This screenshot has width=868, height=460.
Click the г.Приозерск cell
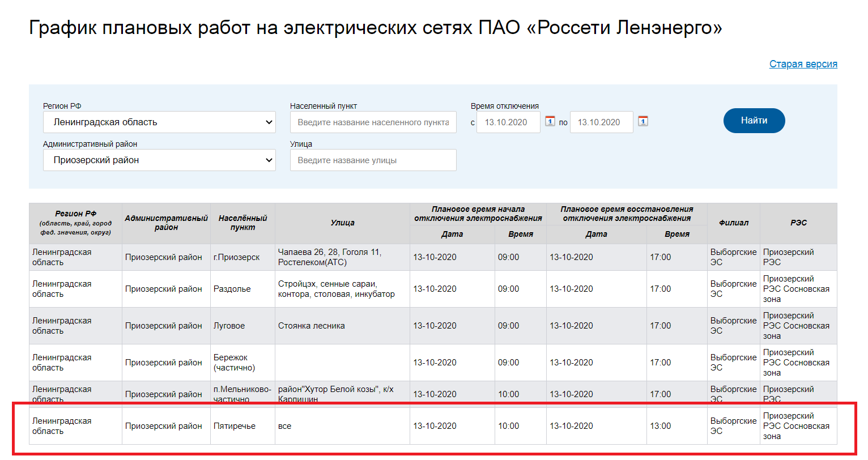[x=242, y=257]
